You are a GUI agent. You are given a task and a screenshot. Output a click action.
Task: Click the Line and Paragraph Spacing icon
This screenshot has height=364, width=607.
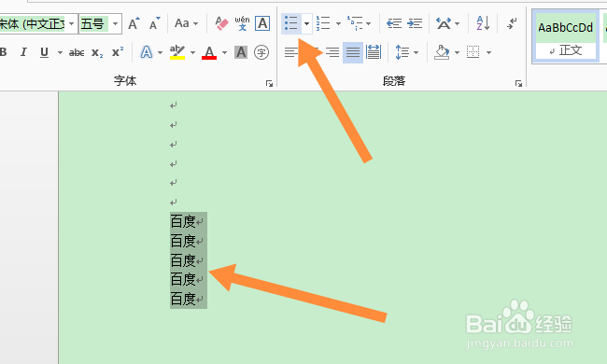pos(402,52)
